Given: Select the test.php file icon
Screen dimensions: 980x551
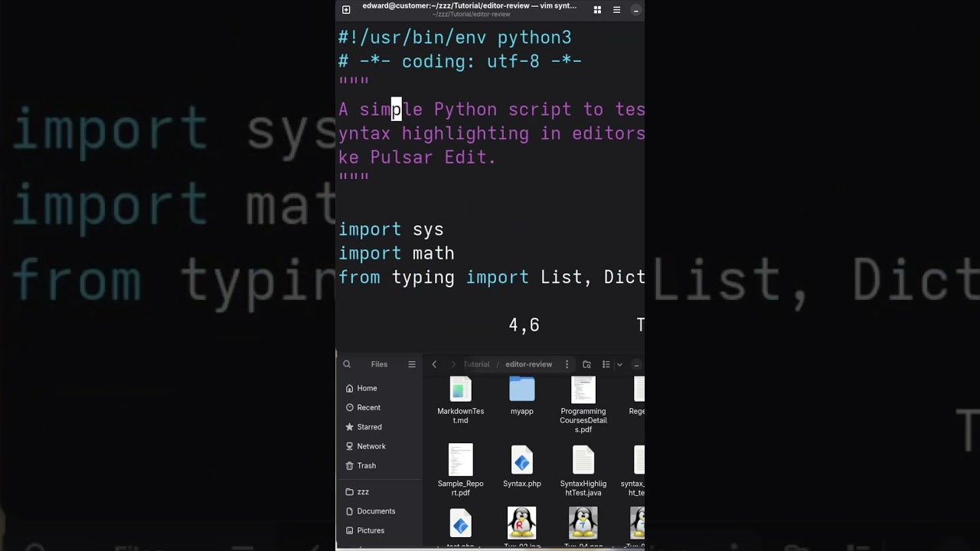Looking at the screenshot, I should (x=461, y=523).
